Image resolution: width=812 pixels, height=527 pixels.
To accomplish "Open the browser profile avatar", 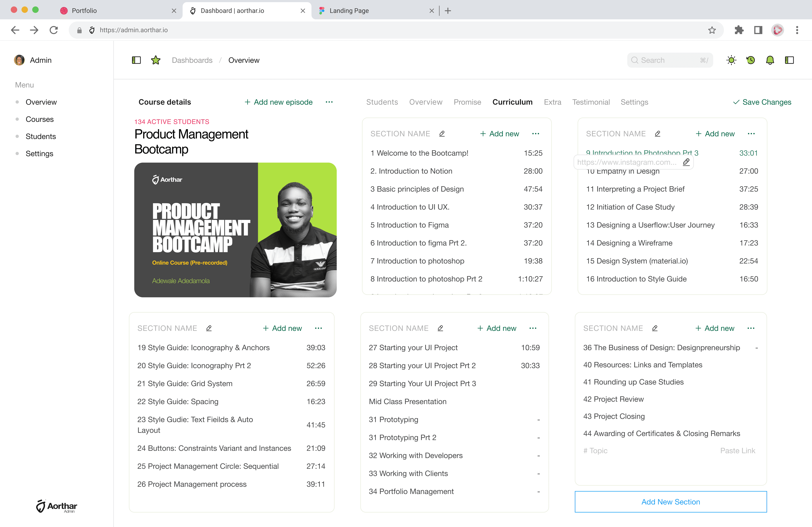I will point(777,30).
